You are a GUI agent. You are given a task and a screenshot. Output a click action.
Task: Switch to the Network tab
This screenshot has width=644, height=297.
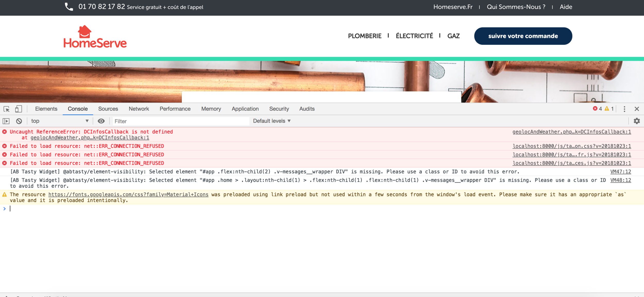[x=139, y=109]
